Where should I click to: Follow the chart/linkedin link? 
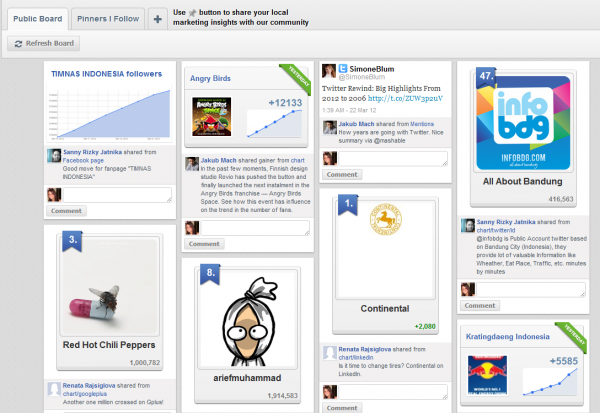[x=356, y=357]
